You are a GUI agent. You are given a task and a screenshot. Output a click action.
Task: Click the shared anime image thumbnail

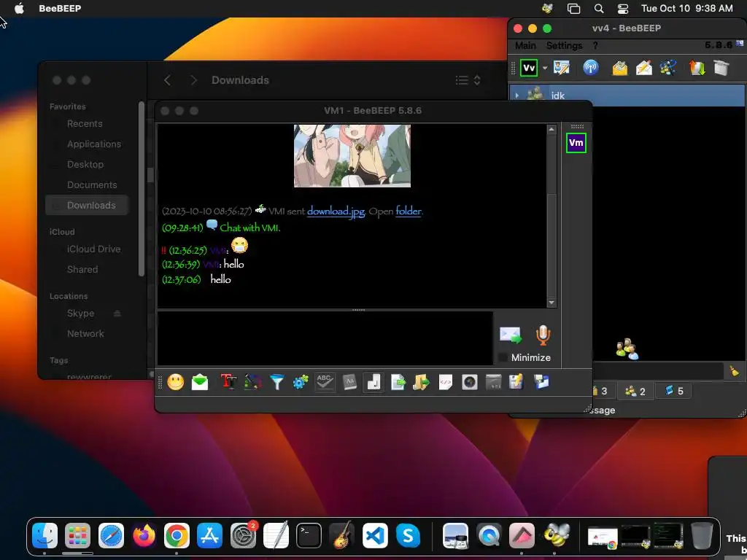pos(352,156)
